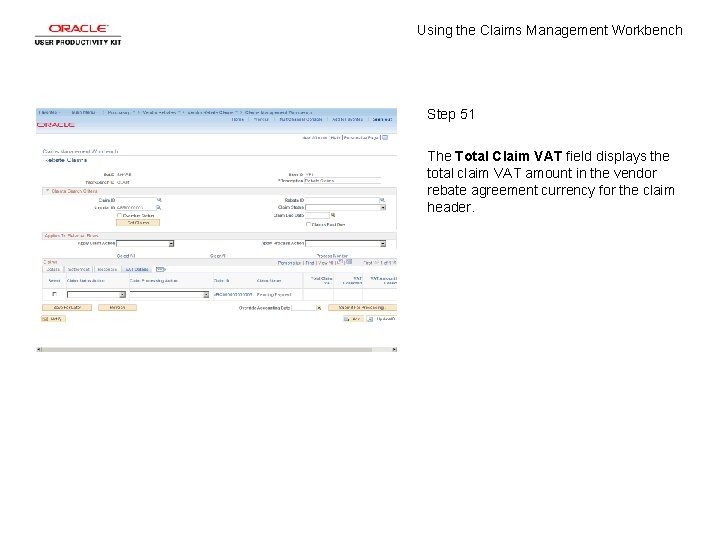Click the grid Personalize link

pyautogui.click(x=290, y=263)
